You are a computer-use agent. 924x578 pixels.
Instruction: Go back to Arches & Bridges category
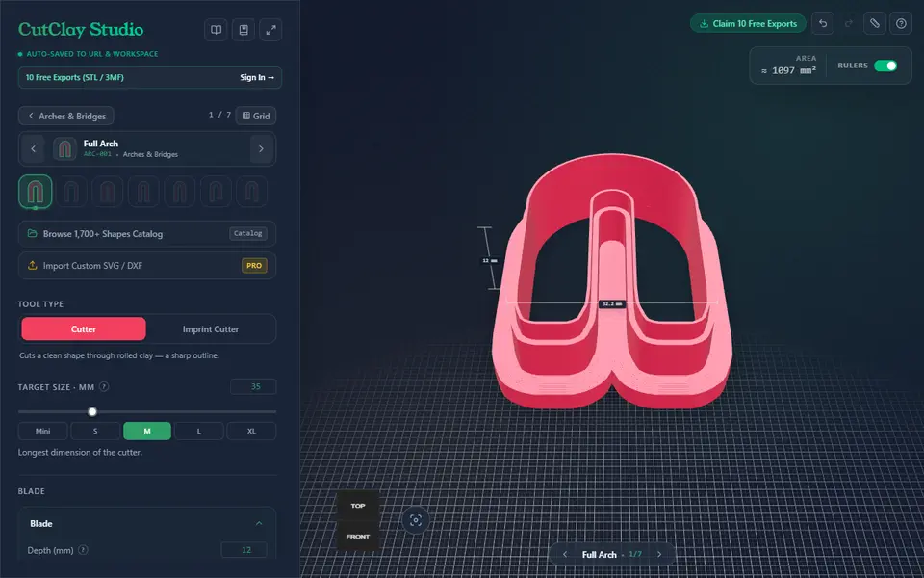pyautogui.click(x=66, y=116)
